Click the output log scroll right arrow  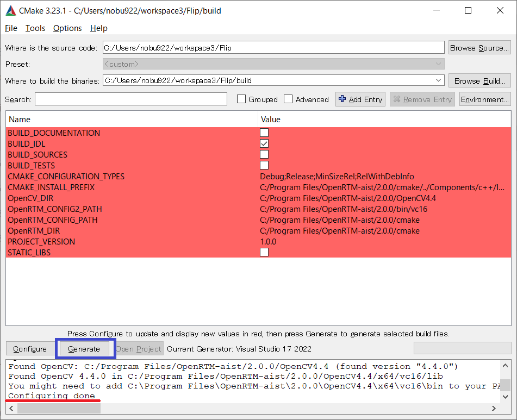[494, 408]
